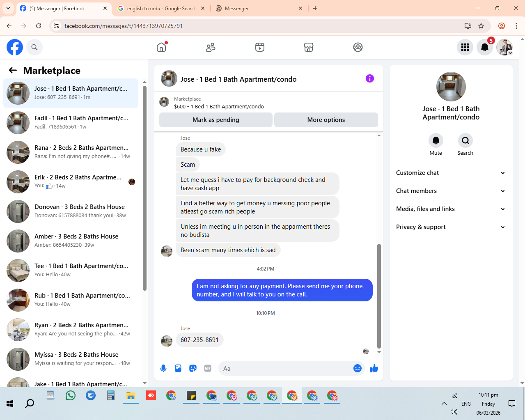Expand Media, files and links section

451,209
